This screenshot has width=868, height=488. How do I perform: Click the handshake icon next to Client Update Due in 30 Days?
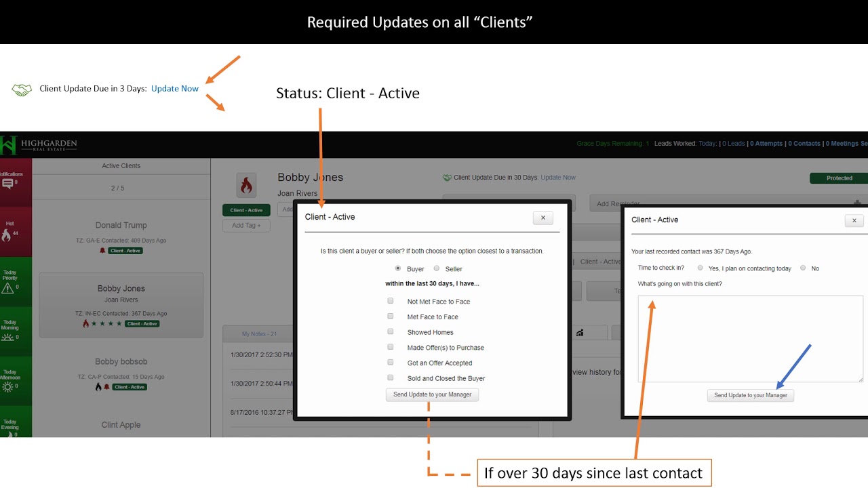pos(447,178)
